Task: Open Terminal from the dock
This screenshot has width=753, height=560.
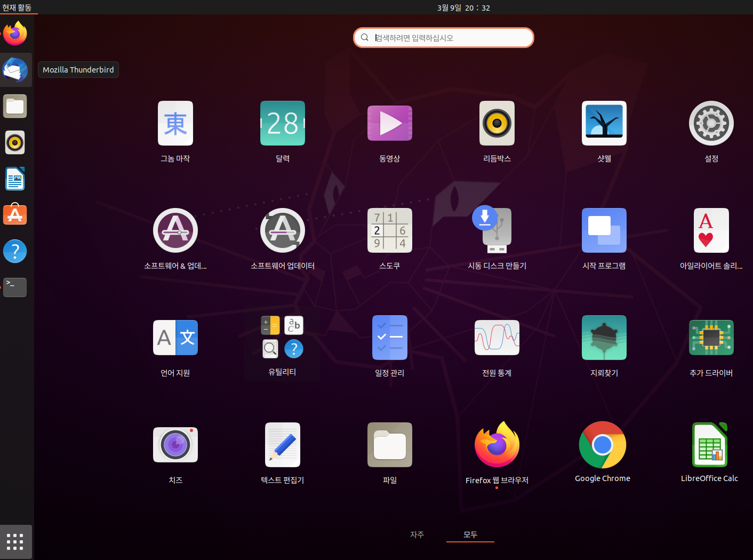Action: 15,287
